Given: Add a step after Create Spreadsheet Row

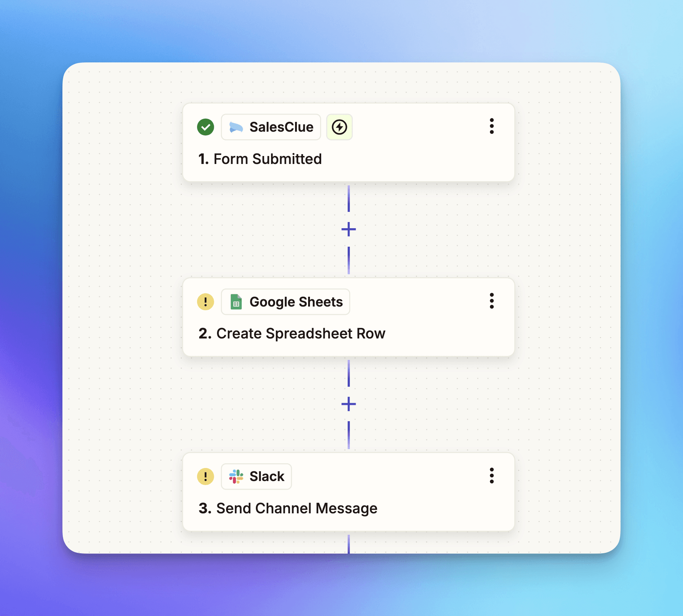Looking at the screenshot, I should [x=349, y=404].
